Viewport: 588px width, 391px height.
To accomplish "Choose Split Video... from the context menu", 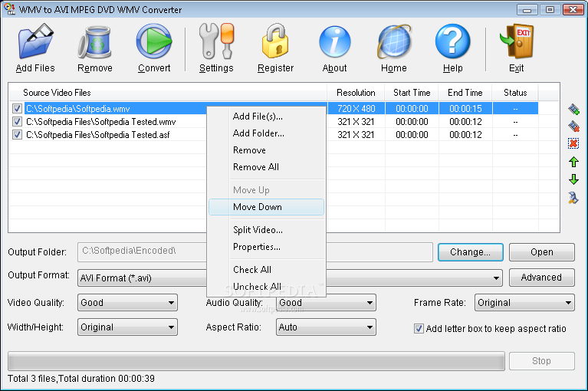I will pyautogui.click(x=266, y=230).
